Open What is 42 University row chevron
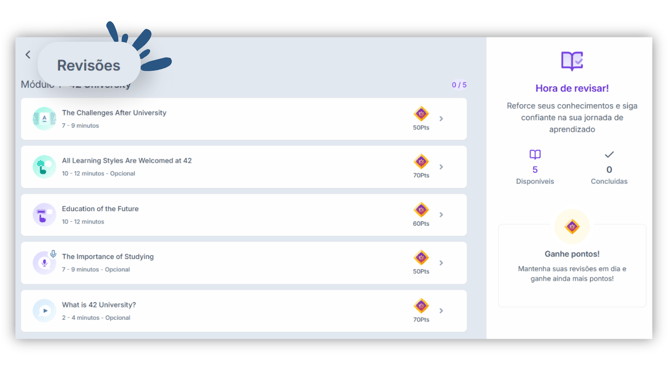This screenshot has width=670, height=376. click(441, 311)
